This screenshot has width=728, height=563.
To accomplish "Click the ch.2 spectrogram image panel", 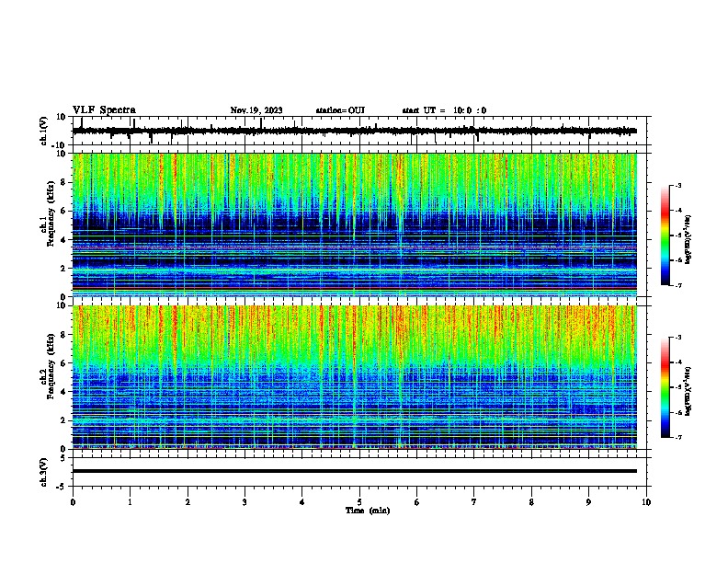I will click(x=354, y=377).
